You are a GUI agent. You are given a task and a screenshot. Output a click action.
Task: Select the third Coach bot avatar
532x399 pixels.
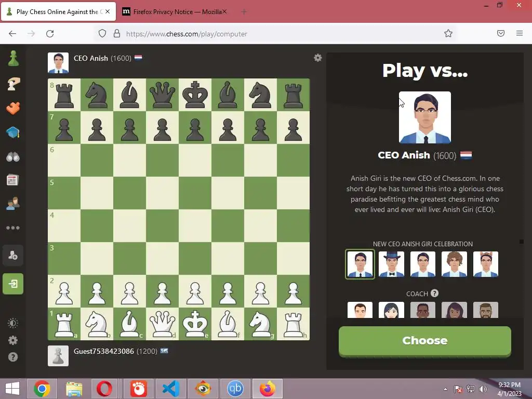(x=423, y=310)
